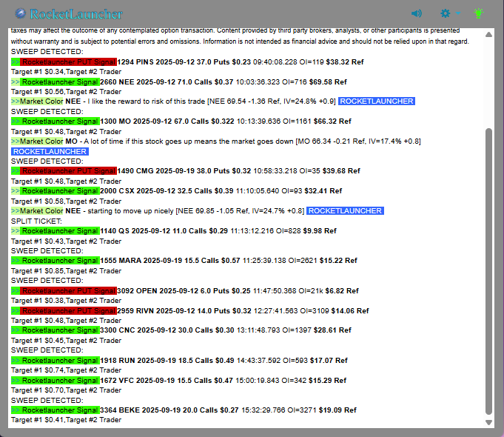The image size is (504, 437).
Task: Select the red PUT Signal label for PINS
Action: pos(68,62)
